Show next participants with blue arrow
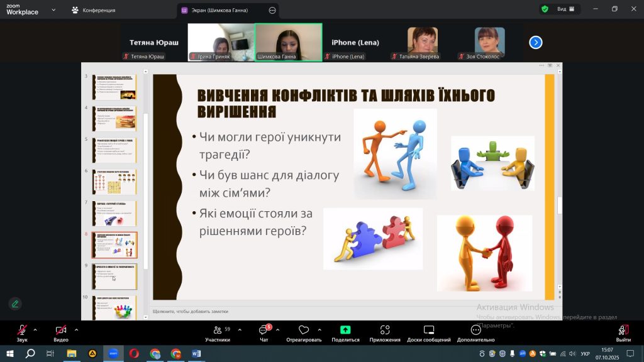The height and width of the screenshot is (362, 644). [536, 42]
